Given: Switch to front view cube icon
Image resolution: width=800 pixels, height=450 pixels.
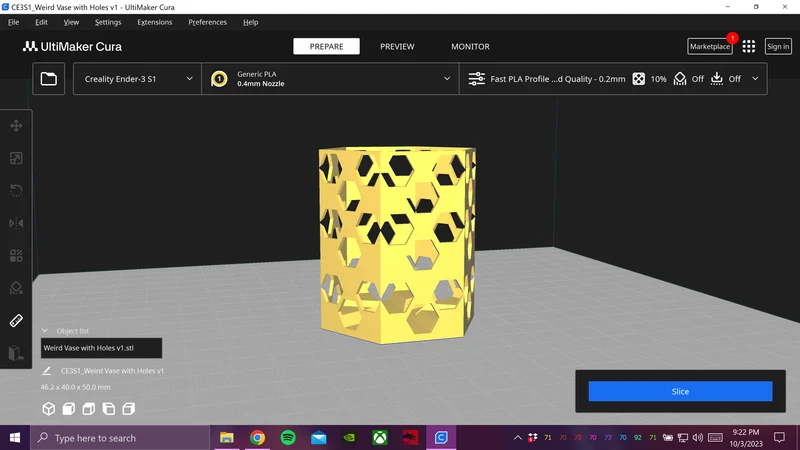Looking at the screenshot, I should (68, 409).
